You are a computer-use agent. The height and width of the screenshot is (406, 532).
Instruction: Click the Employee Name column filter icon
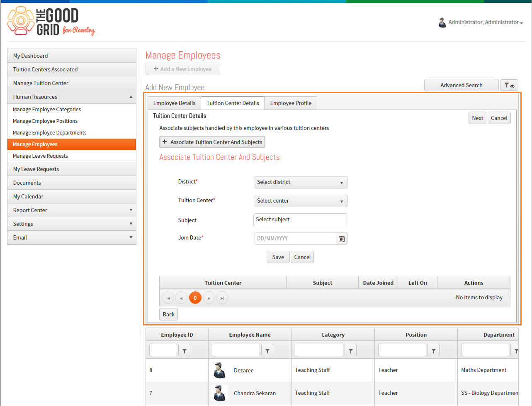click(x=267, y=351)
